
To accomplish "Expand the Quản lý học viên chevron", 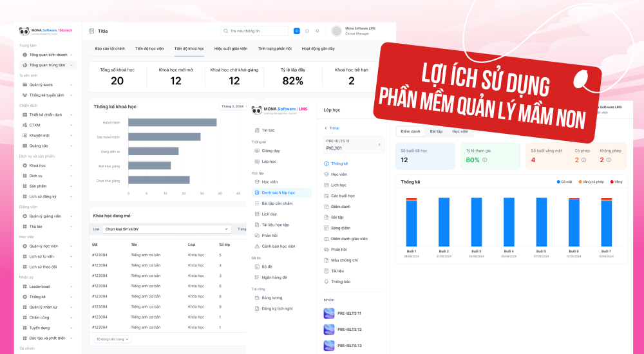I will tap(71, 247).
